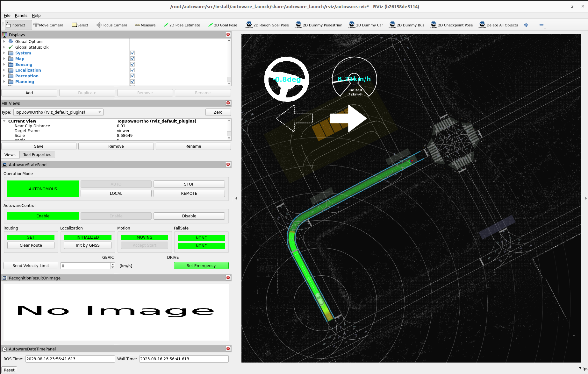The image size is (588, 374).
Task: Expand the Sensing display group
Action: tap(4, 64)
